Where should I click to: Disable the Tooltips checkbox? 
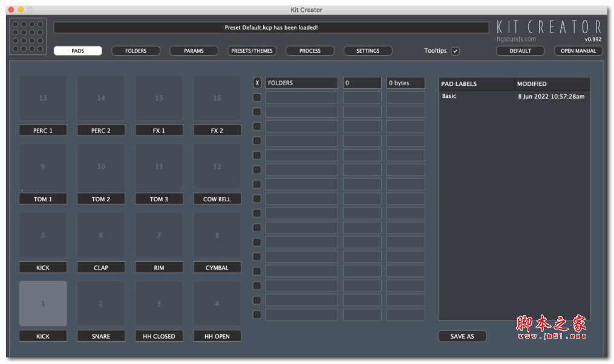click(456, 51)
